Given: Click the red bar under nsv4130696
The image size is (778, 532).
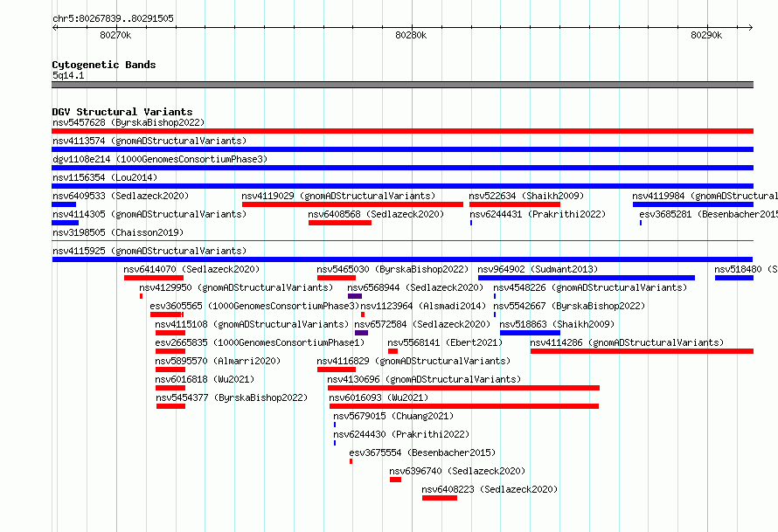Looking at the screenshot, I should coord(463,388).
